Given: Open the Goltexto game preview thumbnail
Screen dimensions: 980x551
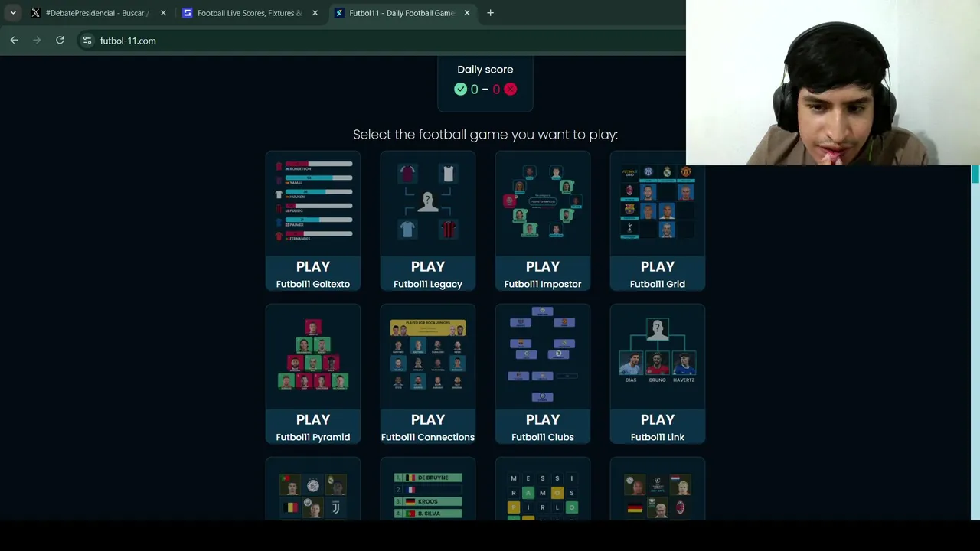Looking at the screenshot, I should (x=313, y=203).
